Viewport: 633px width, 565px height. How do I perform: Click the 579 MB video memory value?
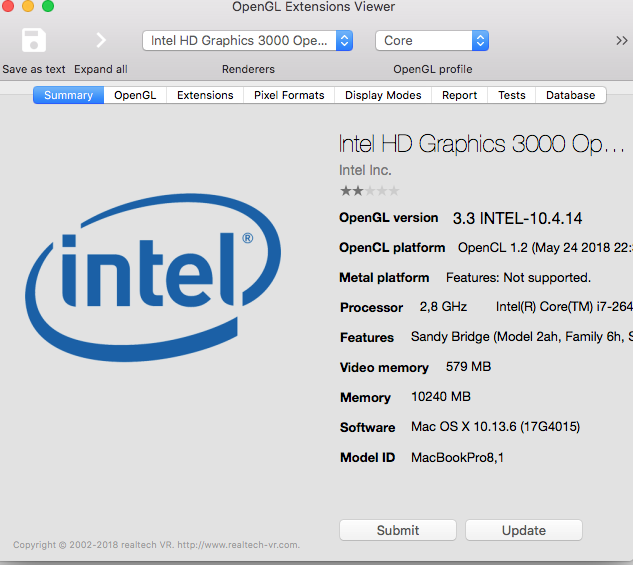pyautogui.click(x=468, y=366)
